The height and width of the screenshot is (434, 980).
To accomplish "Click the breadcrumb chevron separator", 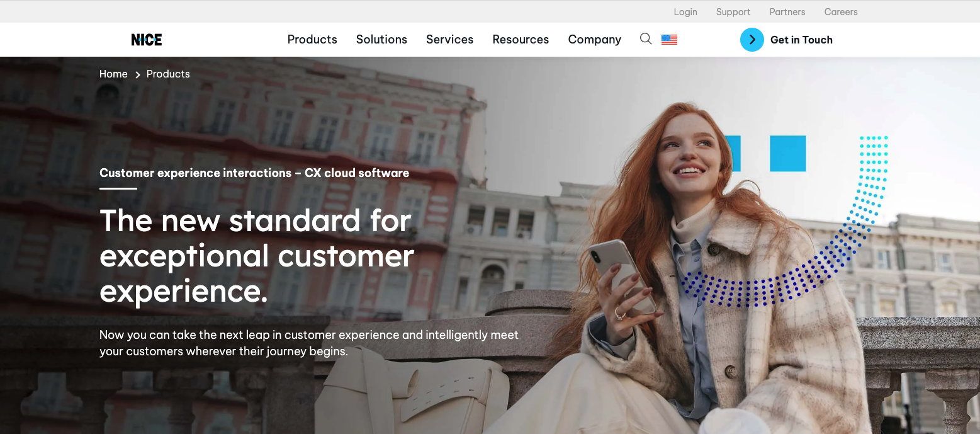I will point(137,74).
